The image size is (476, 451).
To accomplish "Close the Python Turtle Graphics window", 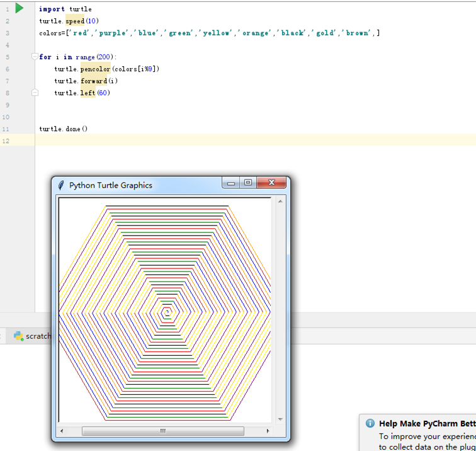I will (x=272, y=183).
